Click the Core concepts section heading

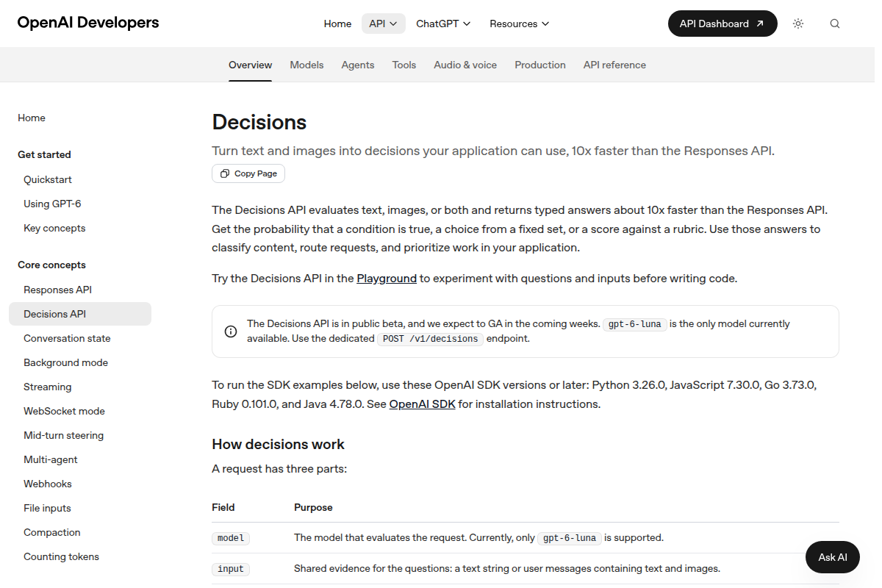click(x=51, y=265)
